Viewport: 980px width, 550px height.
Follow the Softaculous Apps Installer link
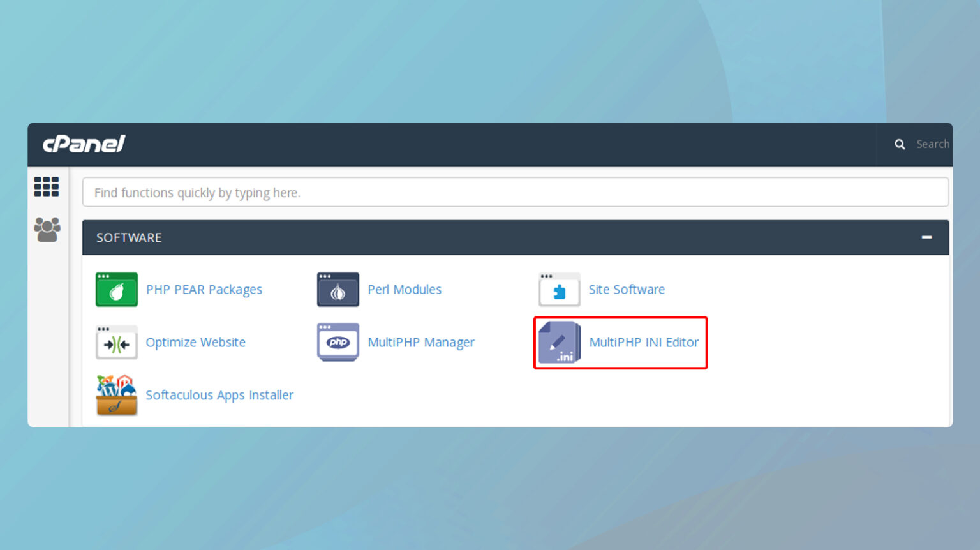click(219, 395)
